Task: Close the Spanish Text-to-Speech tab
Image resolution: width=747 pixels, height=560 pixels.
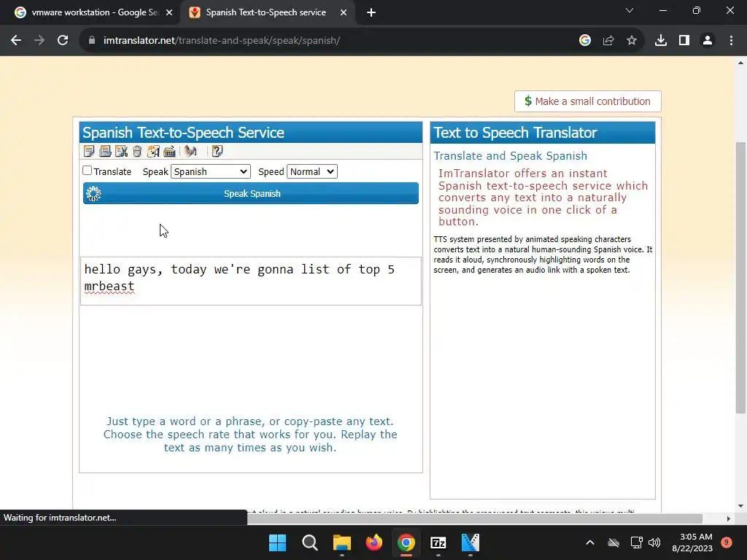Action: [344, 13]
